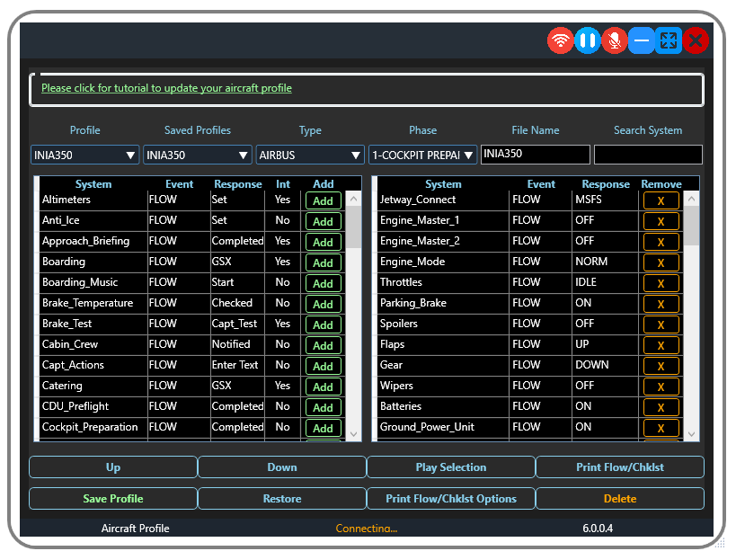This screenshot has height=560, width=736.
Task: Remove Jetway_Connect with its X button
Action: pyautogui.click(x=661, y=200)
